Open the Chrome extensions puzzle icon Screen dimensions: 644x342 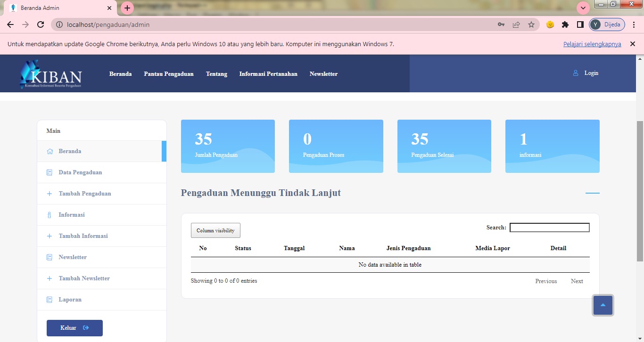(566, 24)
